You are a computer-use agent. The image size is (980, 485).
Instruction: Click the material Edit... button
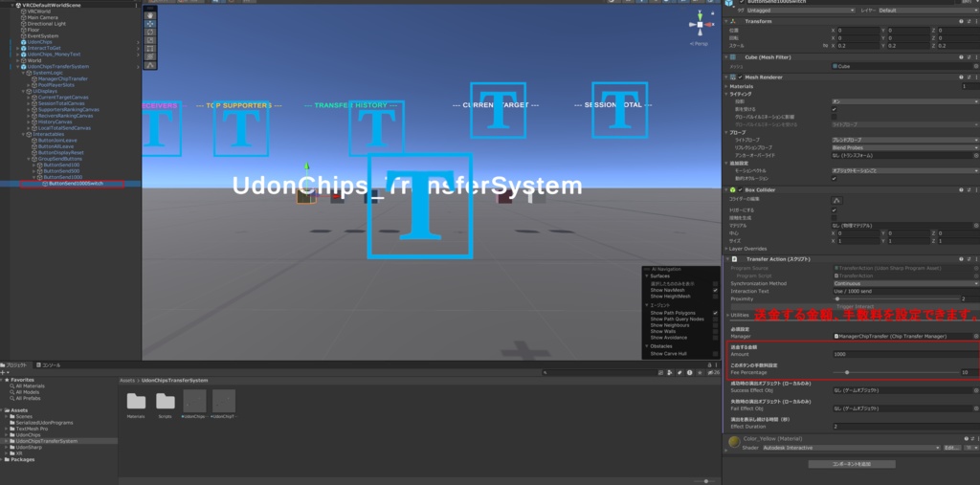click(x=952, y=448)
